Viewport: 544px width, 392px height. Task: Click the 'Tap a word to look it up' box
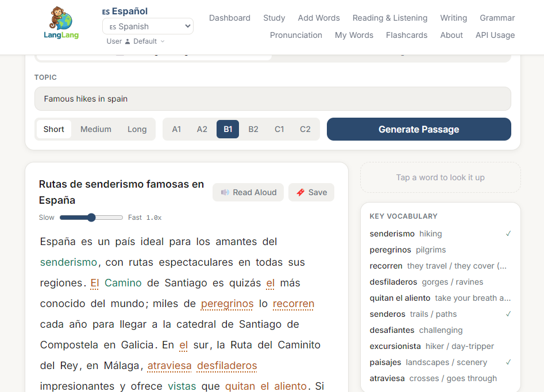[x=440, y=177]
